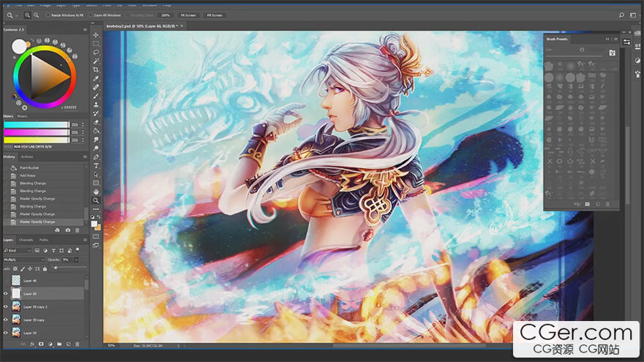Open the layer Opacity dropdown arrow
This screenshot has width=644, height=362.
pyautogui.click(x=76, y=260)
